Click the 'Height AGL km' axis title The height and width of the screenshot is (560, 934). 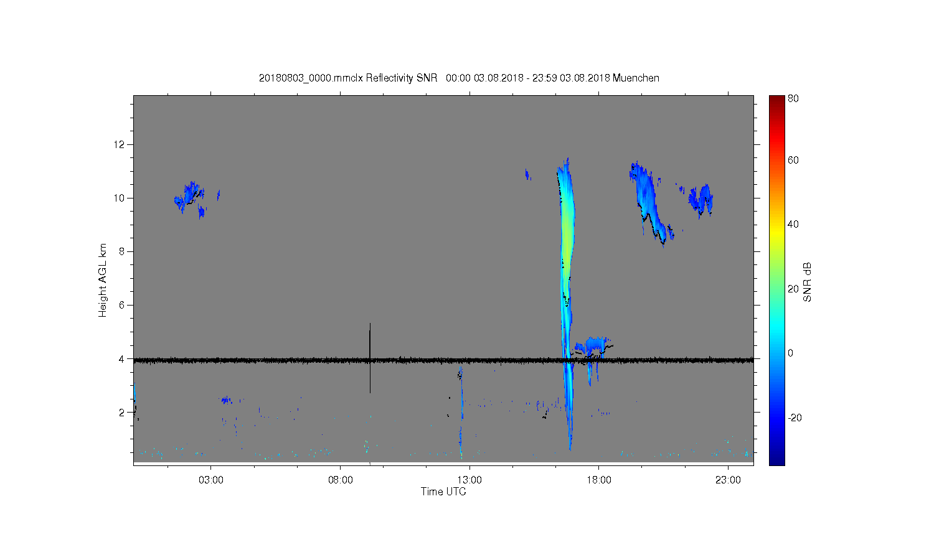103,280
